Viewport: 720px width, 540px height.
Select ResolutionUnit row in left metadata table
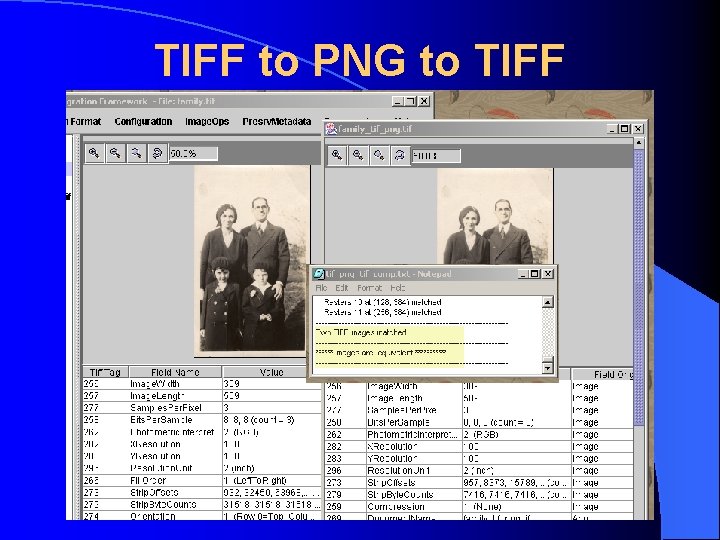coord(202,468)
